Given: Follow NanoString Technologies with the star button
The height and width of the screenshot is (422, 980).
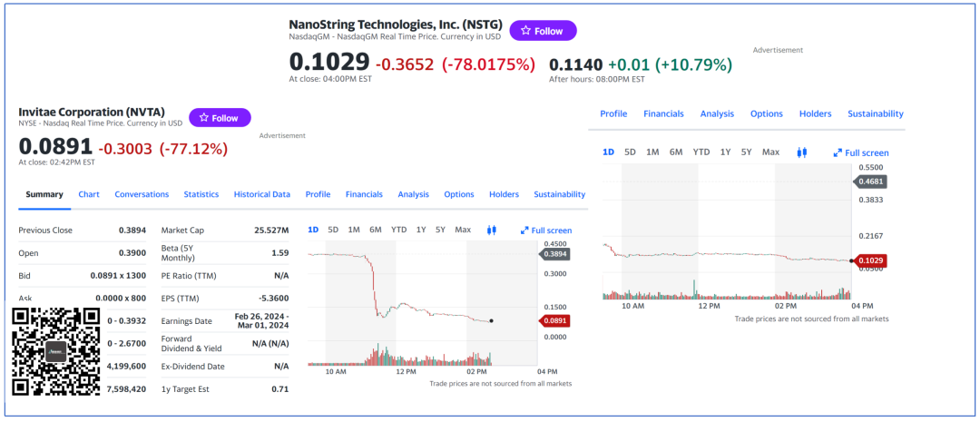Looking at the screenshot, I should coord(543,31).
